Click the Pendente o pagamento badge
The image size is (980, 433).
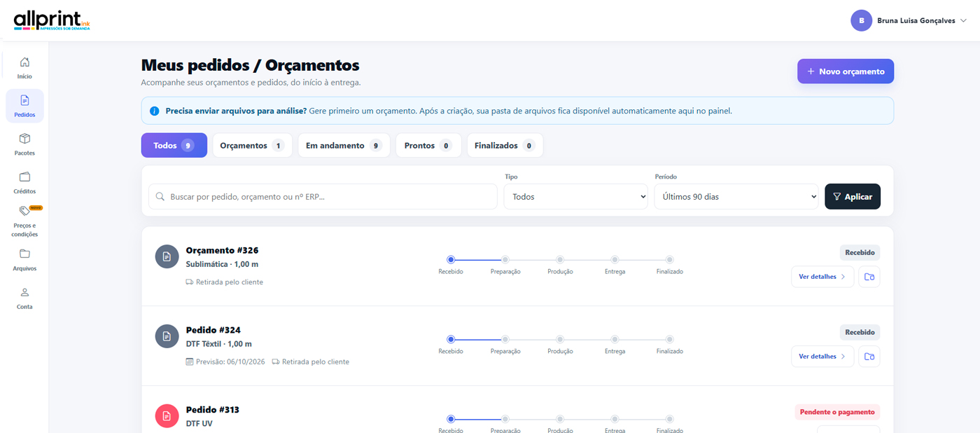(837, 412)
